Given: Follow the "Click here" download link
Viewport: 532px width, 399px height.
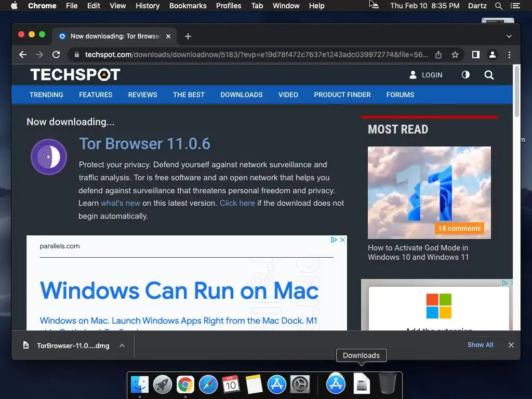Looking at the screenshot, I should pyautogui.click(x=237, y=203).
